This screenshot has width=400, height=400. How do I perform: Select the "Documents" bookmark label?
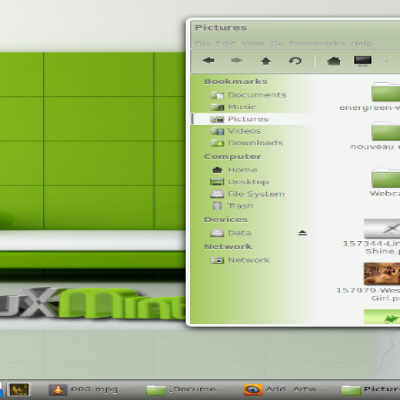click(x=257, y=95)
